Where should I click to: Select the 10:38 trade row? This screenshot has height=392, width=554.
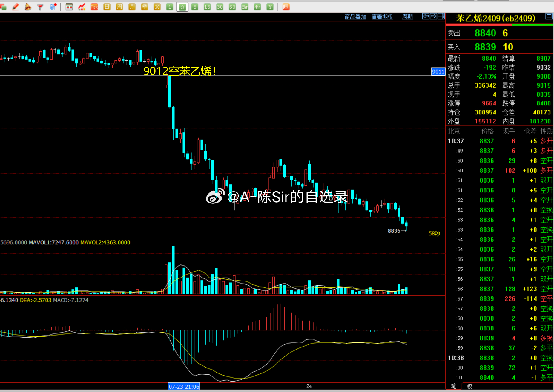[500, 358]
